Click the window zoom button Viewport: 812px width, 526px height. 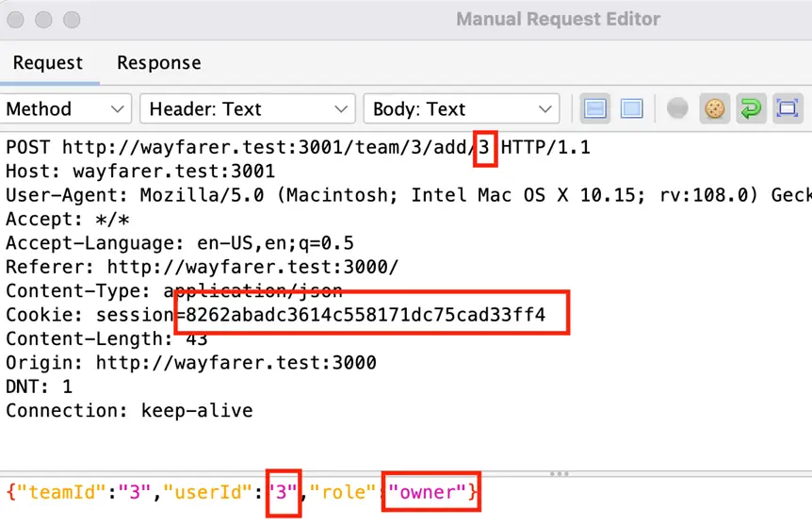pyautogui.click(x=72, y=20)
